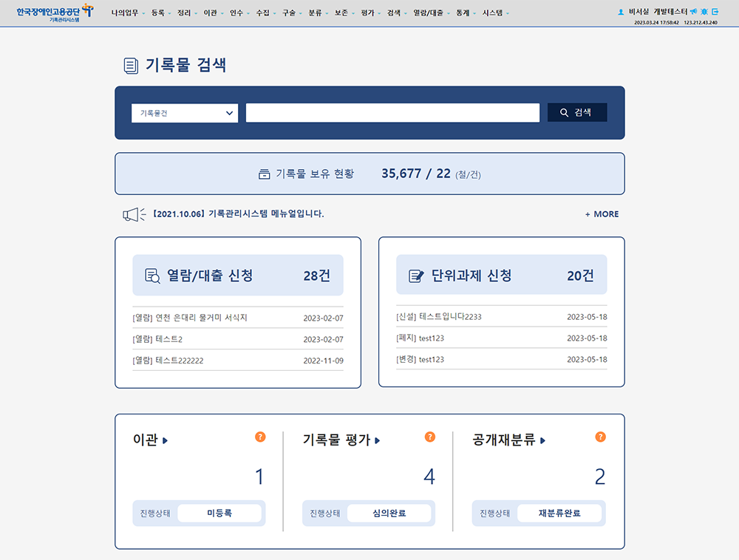The height and width of the screenshot is (560, 739).
Task: Expand the 이관 top menu
Action: pos(213,13)
